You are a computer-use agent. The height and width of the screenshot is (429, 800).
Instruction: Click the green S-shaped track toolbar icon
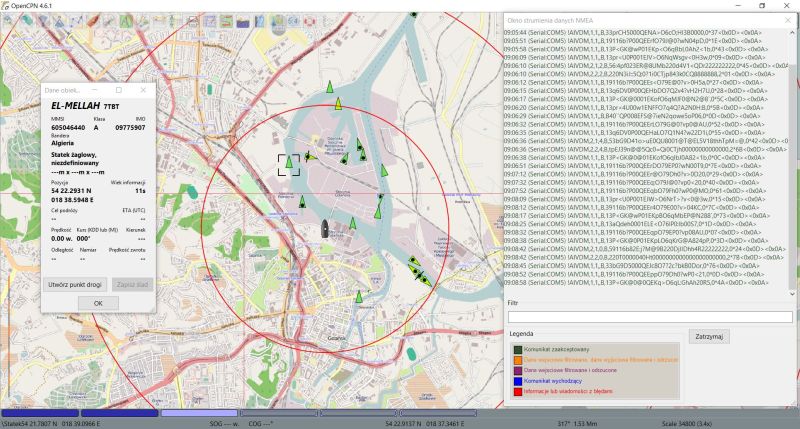point(226,21)
